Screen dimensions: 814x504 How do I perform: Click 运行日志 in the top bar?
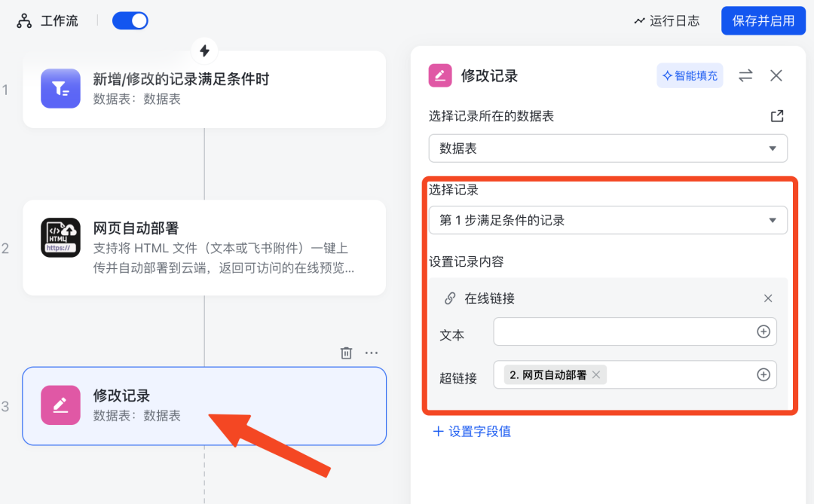pyautogui.click(x=666, y=20)
